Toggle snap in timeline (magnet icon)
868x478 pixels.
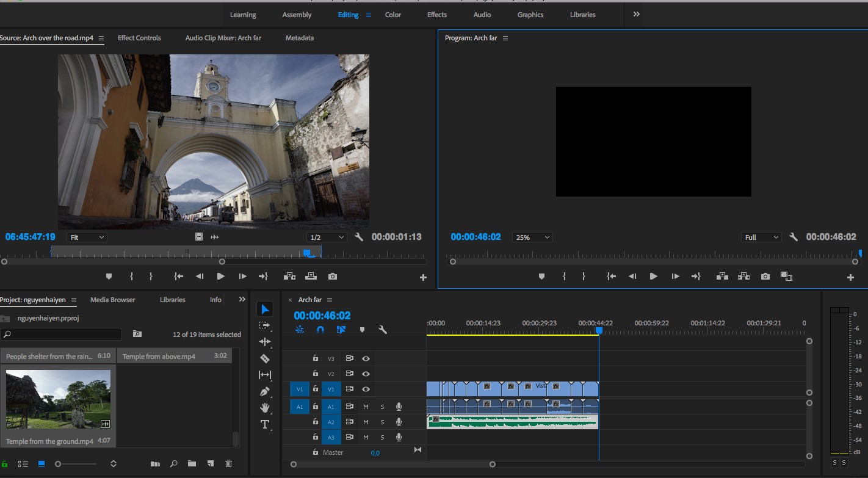[x=320, y=330]
